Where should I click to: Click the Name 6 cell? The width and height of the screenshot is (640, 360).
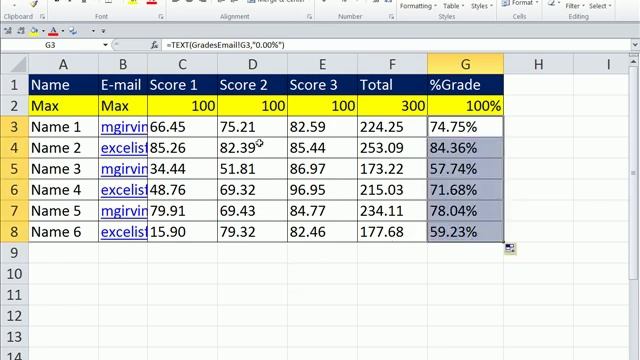tap(63, 232)
